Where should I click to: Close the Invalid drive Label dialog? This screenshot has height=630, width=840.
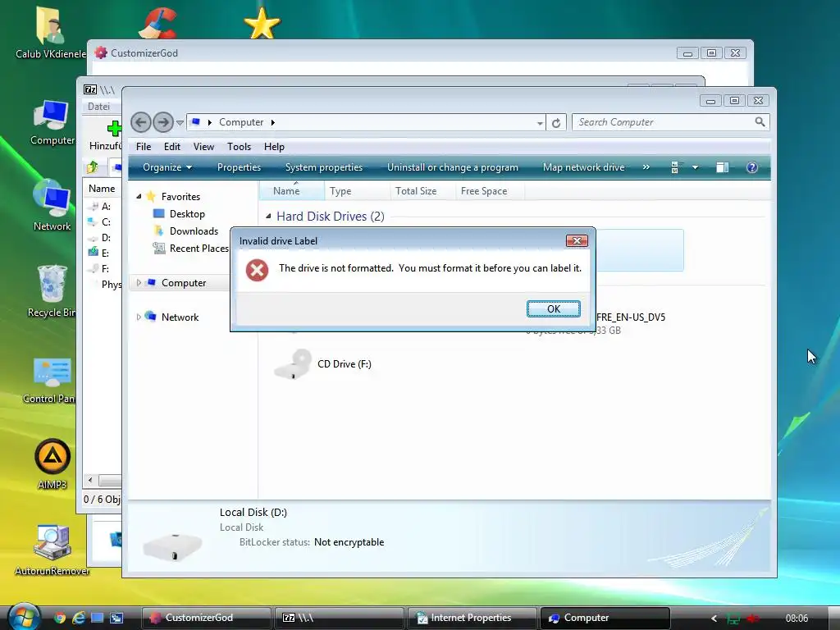[x=577, y=240]
